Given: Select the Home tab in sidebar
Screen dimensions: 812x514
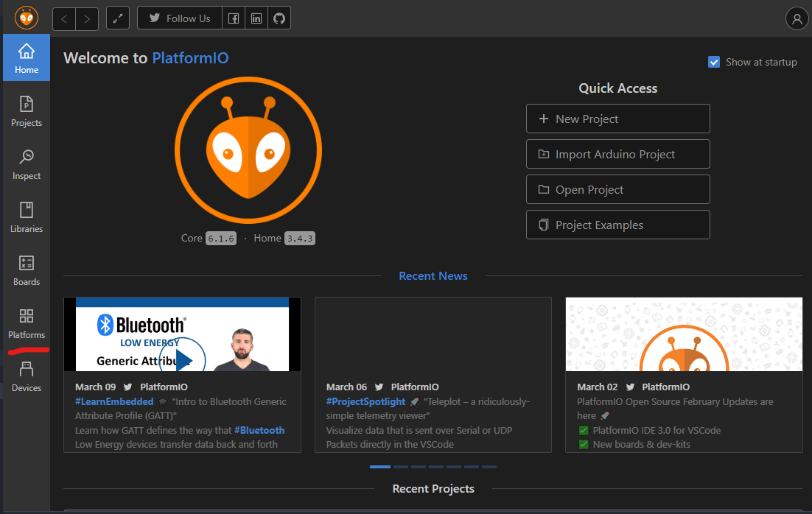Looking at the screenshot, I should pyautogui.click(x=27, y=57).
